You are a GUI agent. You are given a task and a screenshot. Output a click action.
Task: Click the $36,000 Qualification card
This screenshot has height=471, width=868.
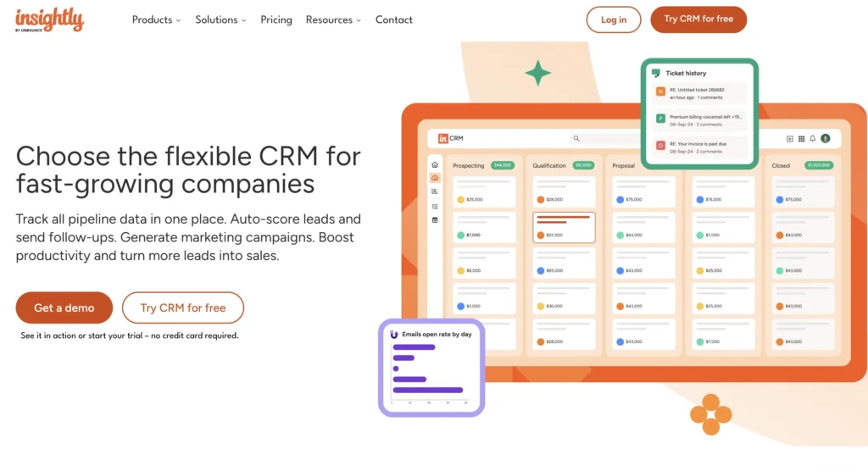(564, 298)
